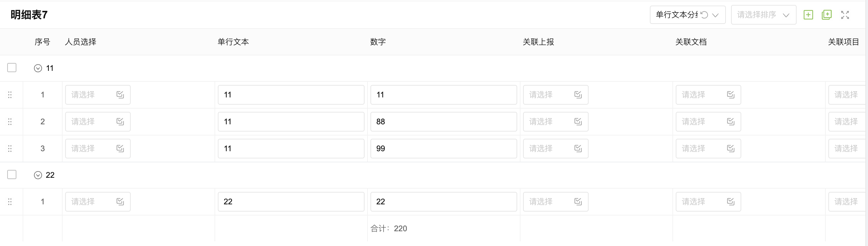Open fullscreen view of 明细表7

coord(845,15)
